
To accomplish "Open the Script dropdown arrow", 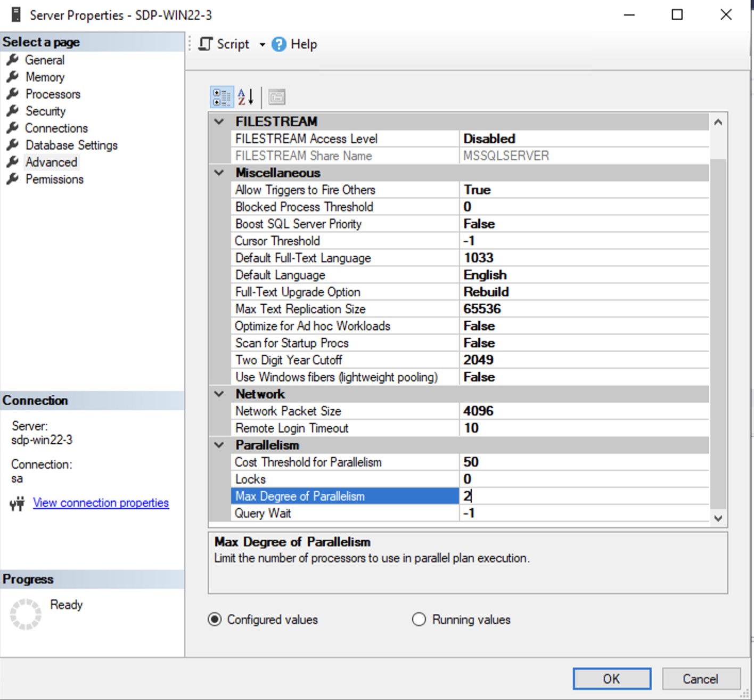I will click(x=262, y=45).
